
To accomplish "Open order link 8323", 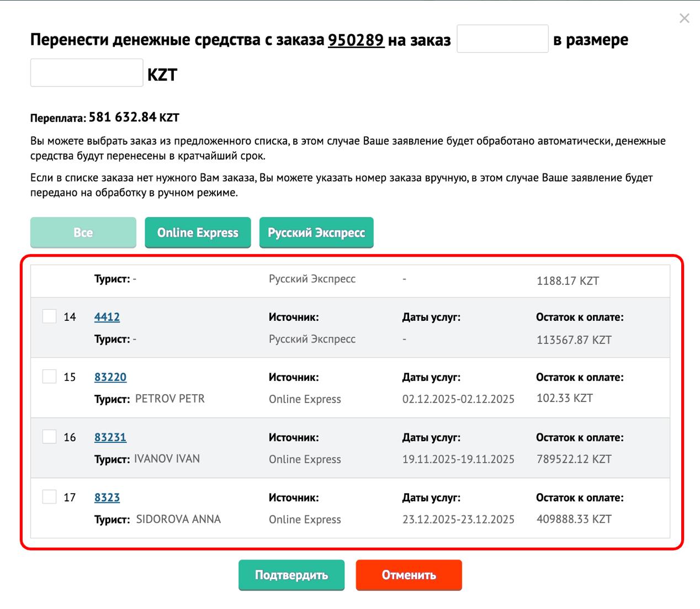I will pos(107,497).
